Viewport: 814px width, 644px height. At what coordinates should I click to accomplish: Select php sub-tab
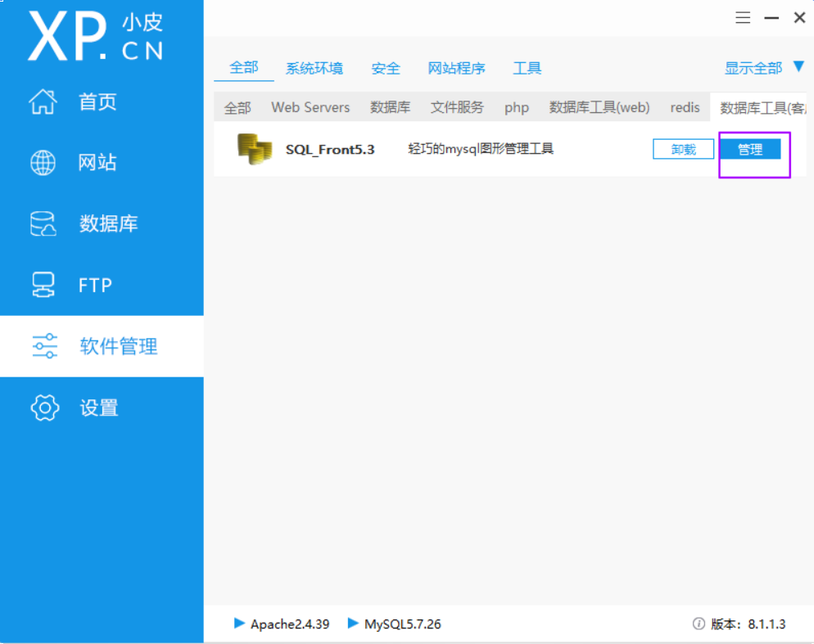click(x=517, y=108)
